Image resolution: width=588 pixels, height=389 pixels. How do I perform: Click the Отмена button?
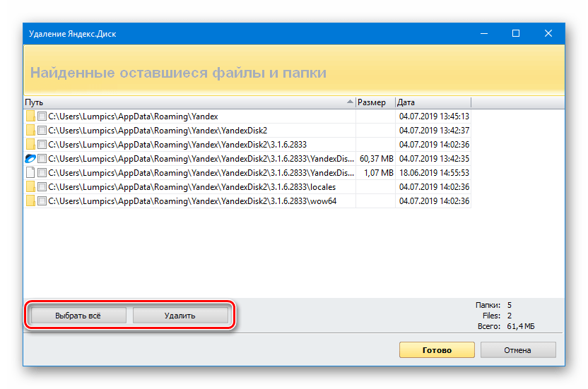click(518, 350)
